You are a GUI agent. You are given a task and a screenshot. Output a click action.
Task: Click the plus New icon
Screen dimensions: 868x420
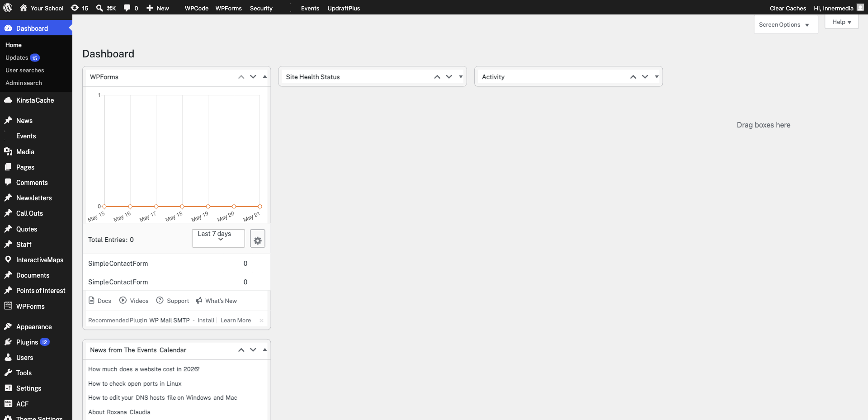tap(150, 8)
